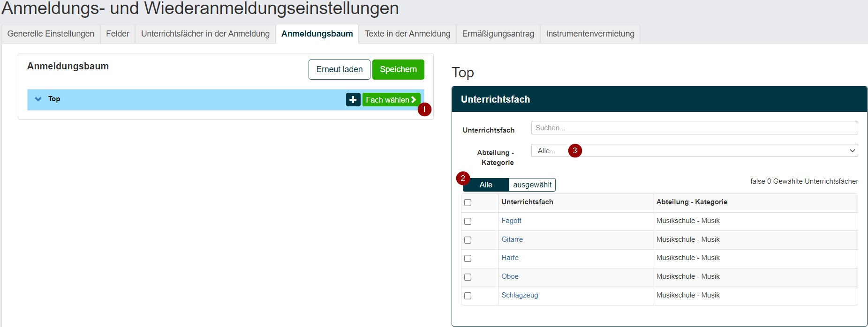
Task: Click red annotation marker number 1
Action: point(424,109)
